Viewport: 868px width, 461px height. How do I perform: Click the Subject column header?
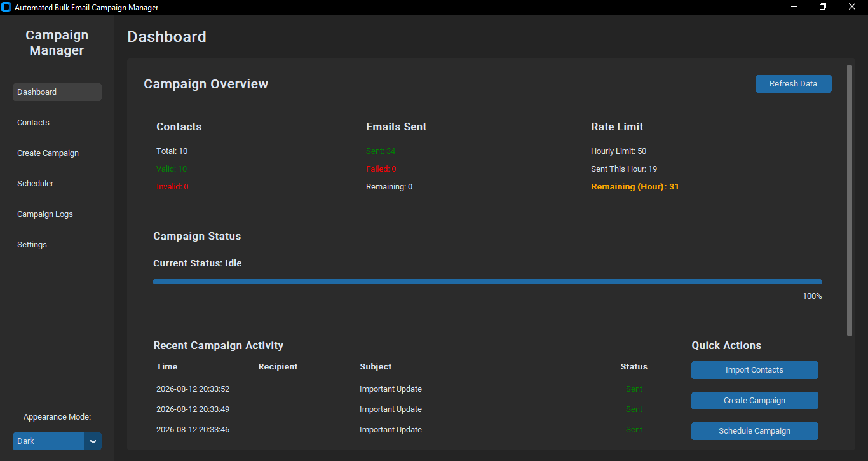tap(376, 367)
